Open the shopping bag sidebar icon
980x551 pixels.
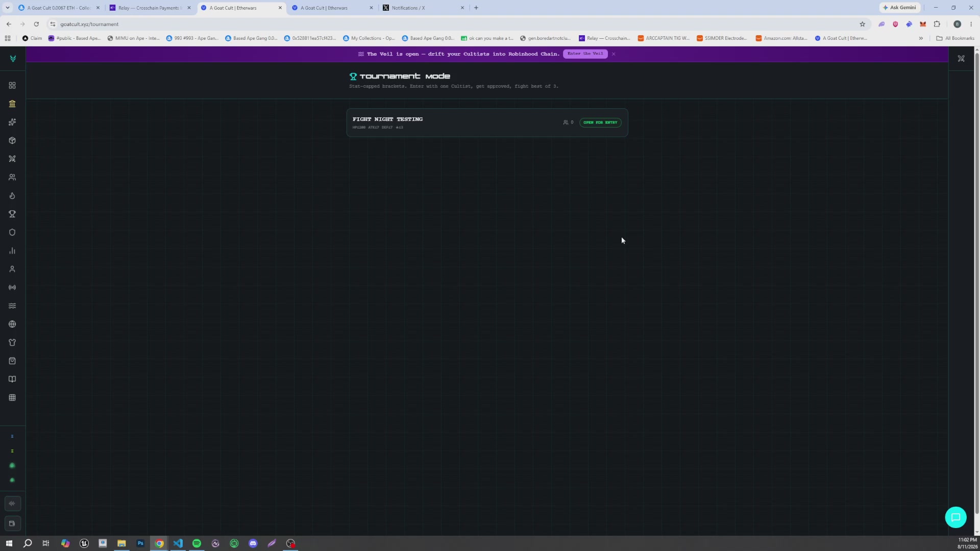point(12,361)
